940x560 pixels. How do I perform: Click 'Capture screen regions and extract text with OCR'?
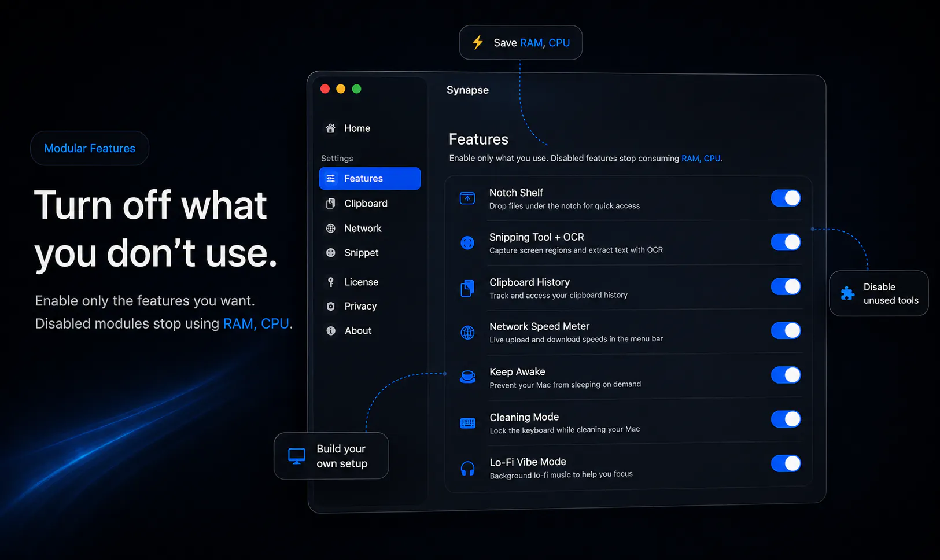pos(576,250)
